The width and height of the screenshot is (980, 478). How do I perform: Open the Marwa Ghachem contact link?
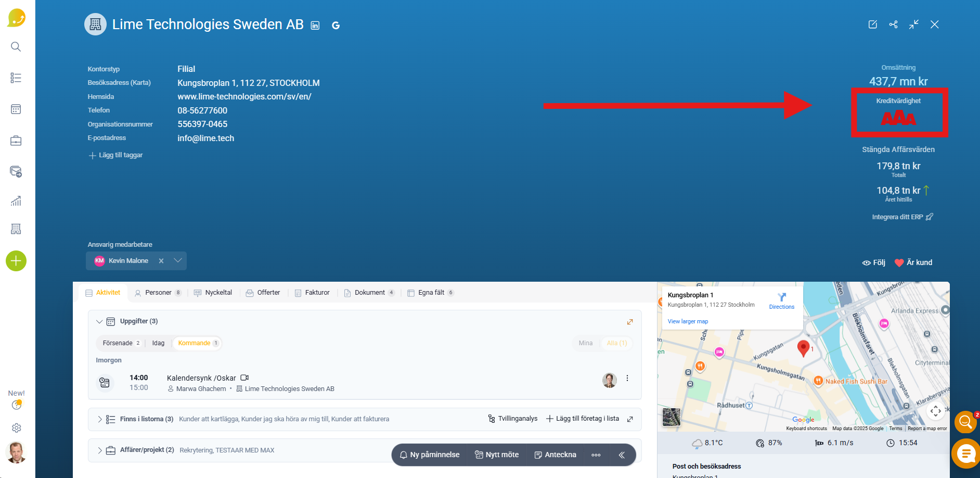coord(201,389)
